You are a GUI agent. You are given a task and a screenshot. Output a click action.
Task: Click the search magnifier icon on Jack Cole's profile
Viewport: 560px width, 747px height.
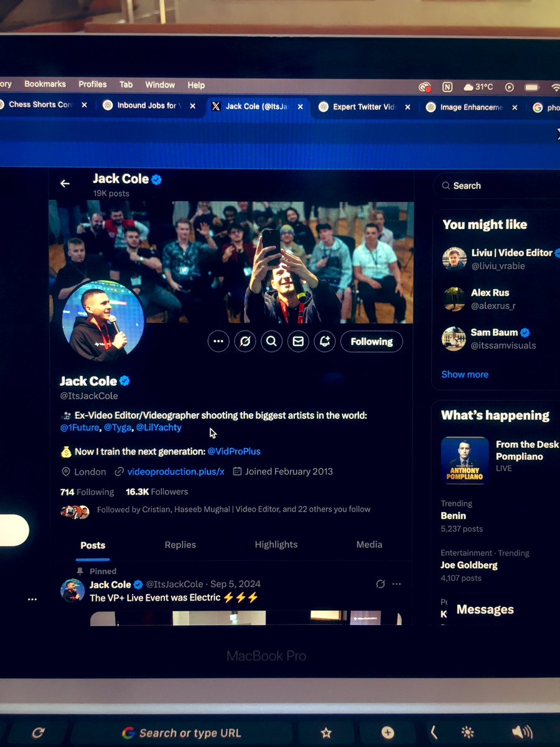click(x=271, y=341)
